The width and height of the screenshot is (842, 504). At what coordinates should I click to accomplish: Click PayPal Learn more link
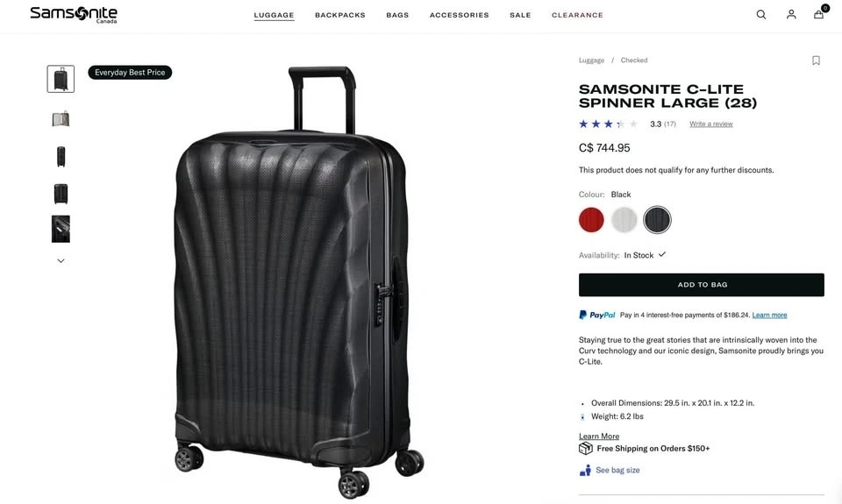(x=769, y=316)
